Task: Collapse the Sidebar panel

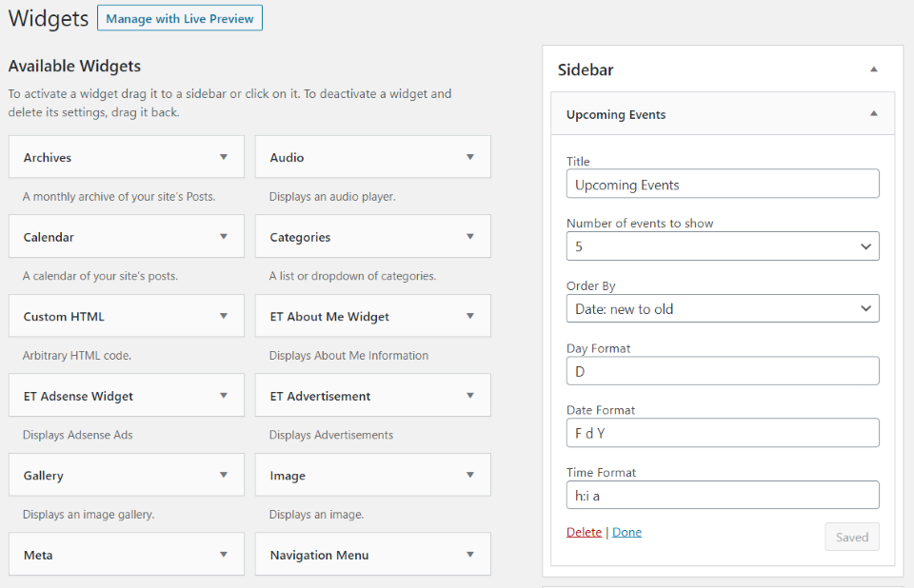Action: (x=873, y=69)
